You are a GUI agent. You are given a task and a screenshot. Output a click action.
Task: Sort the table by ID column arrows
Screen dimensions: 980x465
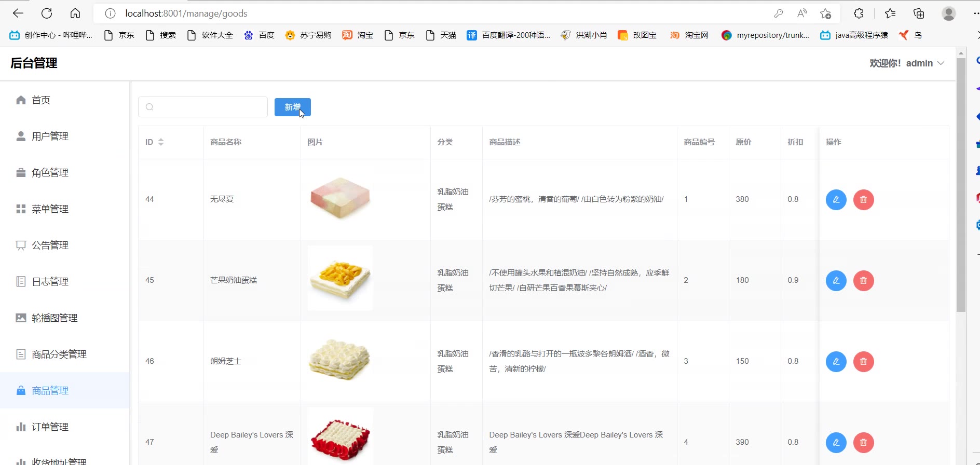(x=161, y=142)
